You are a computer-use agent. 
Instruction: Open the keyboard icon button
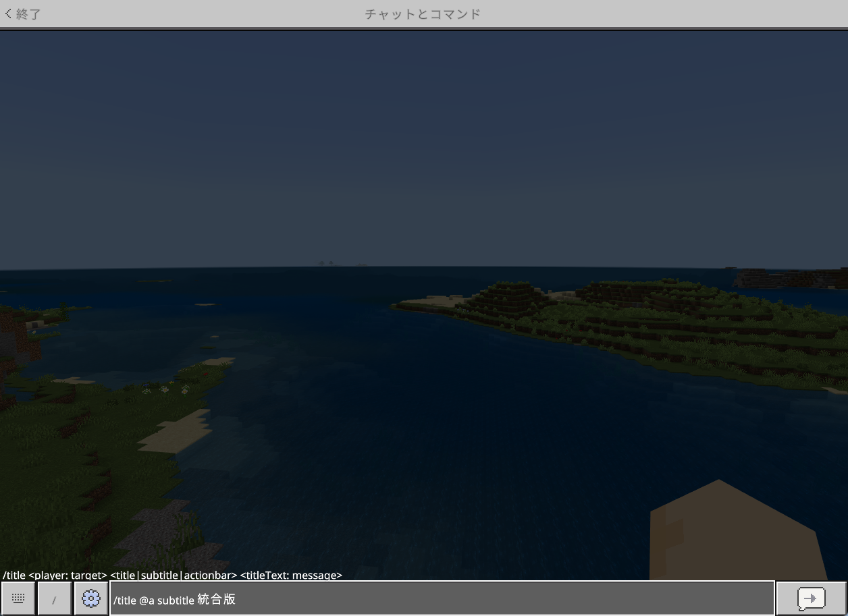coord(18,598)
